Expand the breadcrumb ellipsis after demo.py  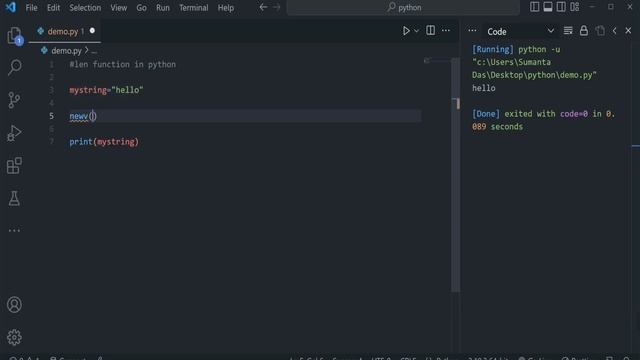[x=94, y=51]
